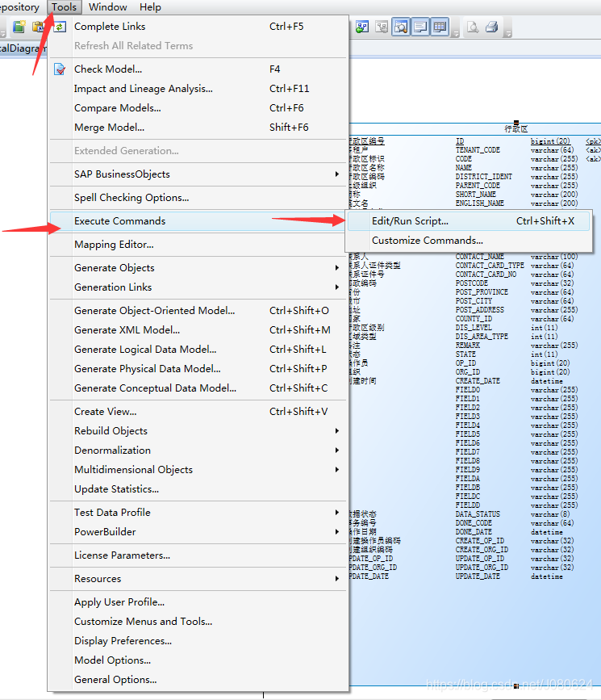Choose Generate Conceptual Data Model

[x=198, y=388]
